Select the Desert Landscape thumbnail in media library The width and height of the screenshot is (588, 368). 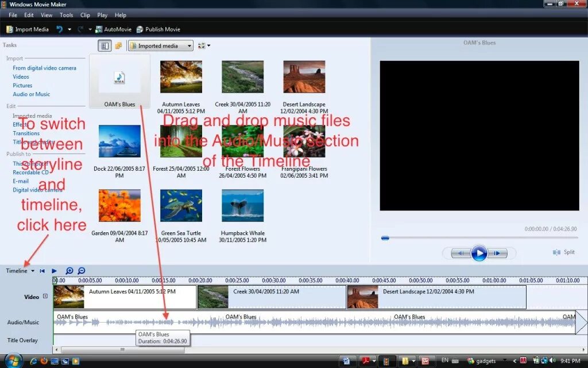coord(304,76)
